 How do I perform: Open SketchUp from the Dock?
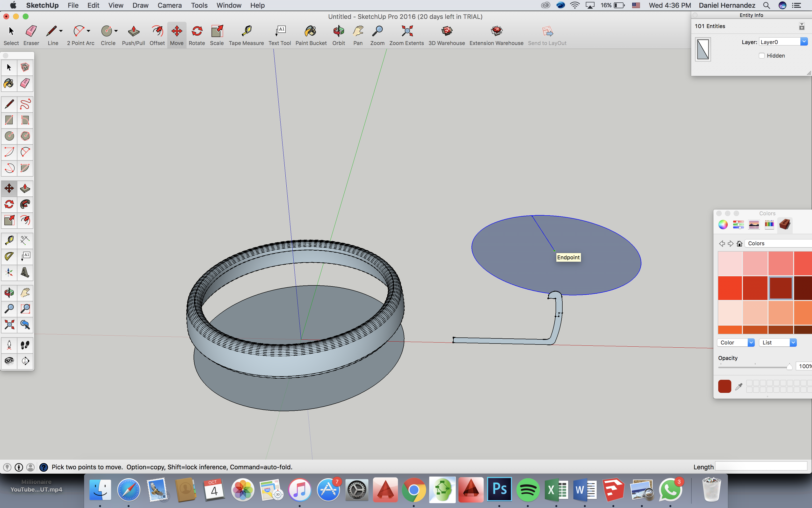(613, 490)
